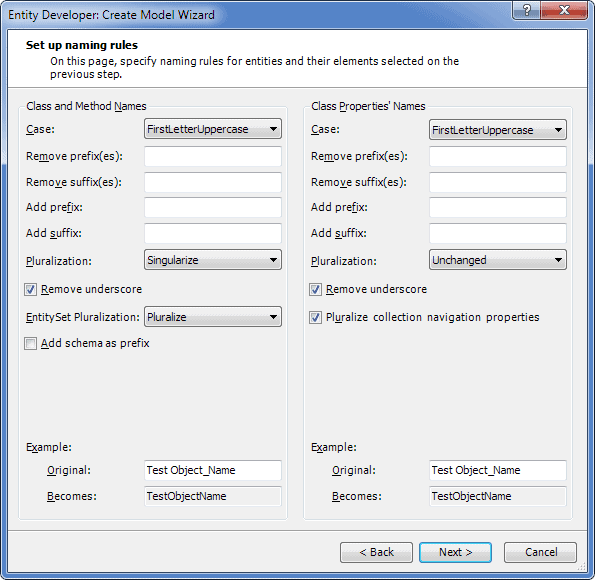Toggle Remove underscore for class properties
Viewport: 595px width, 580px height.
coord(315,290)
